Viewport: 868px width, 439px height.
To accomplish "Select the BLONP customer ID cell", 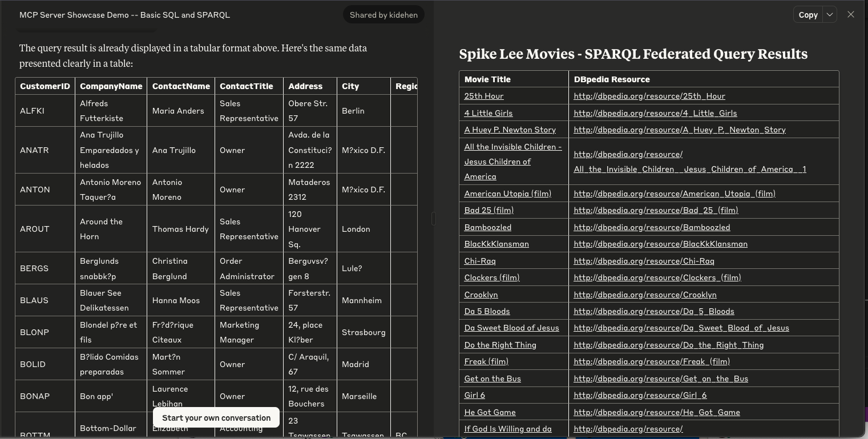I will point(45,332).
